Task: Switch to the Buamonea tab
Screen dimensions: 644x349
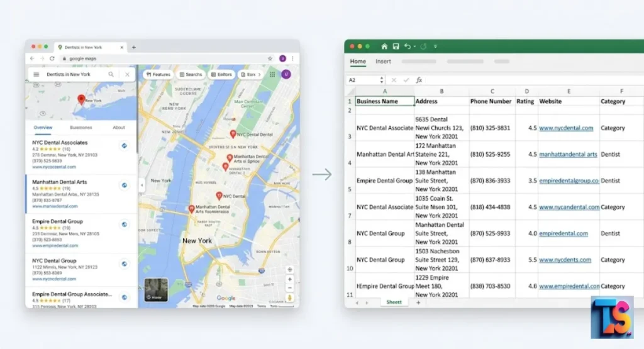Action: tap(81, 128)
